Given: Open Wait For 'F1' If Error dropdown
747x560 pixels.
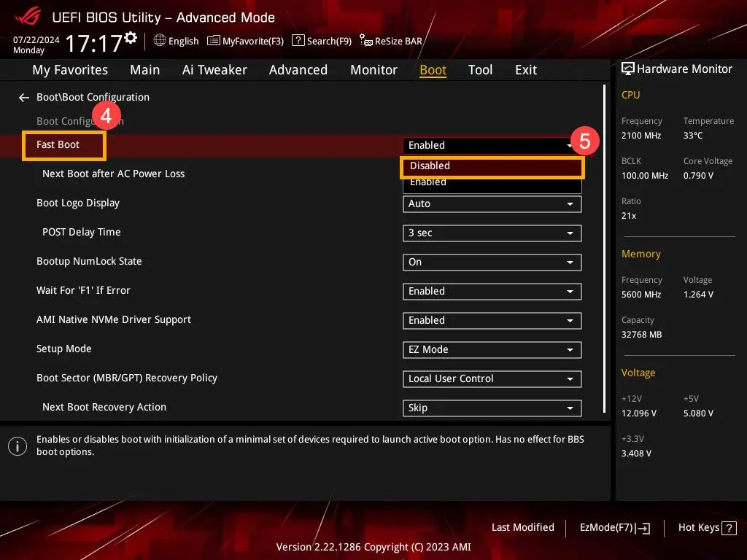Looking at the screenshot, I should click(x=492, y=292).
